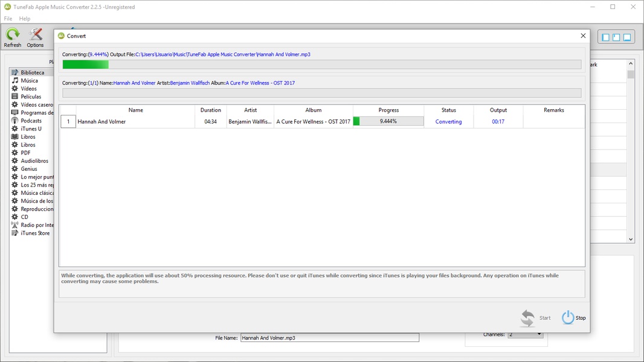Click the Start button in Convert dialog
The height and width of the screenshot is (362, 644).
coord(536,318)
